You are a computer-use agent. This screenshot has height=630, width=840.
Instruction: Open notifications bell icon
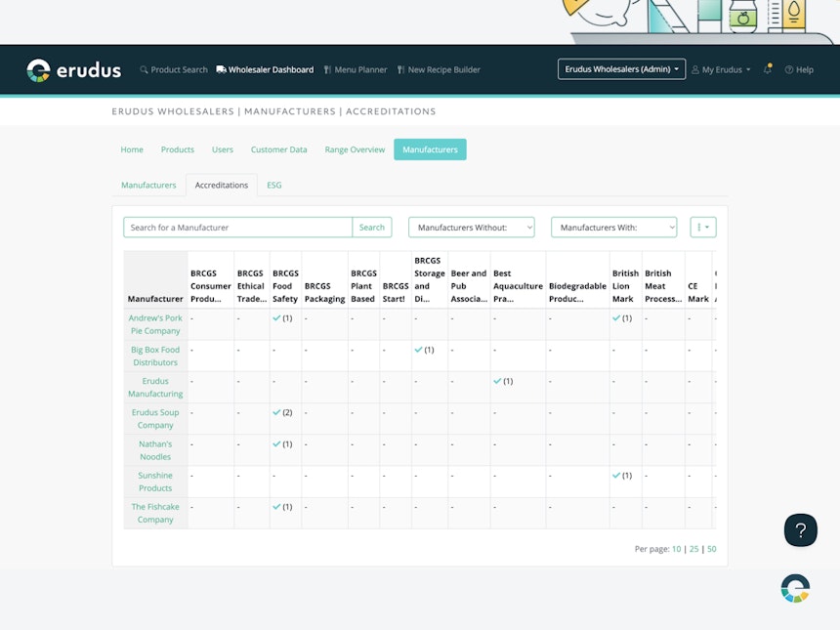768,69
